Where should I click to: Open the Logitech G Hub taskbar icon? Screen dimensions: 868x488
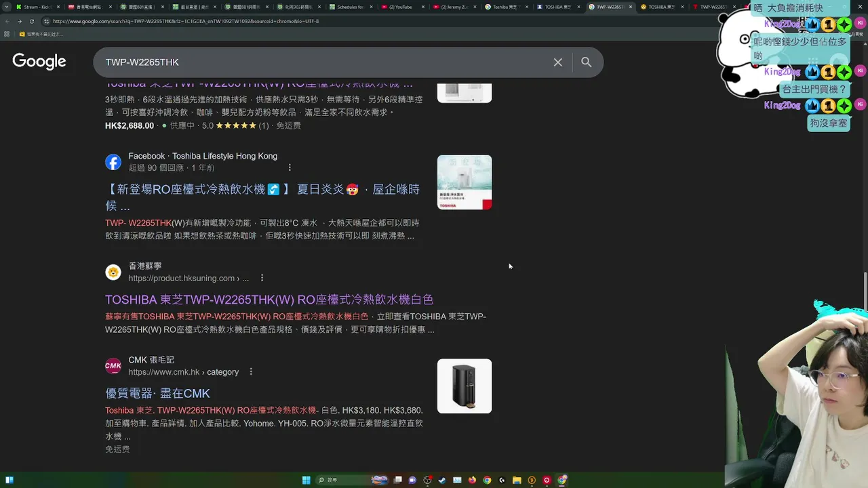pyautogui.click(x=502, y=481)
